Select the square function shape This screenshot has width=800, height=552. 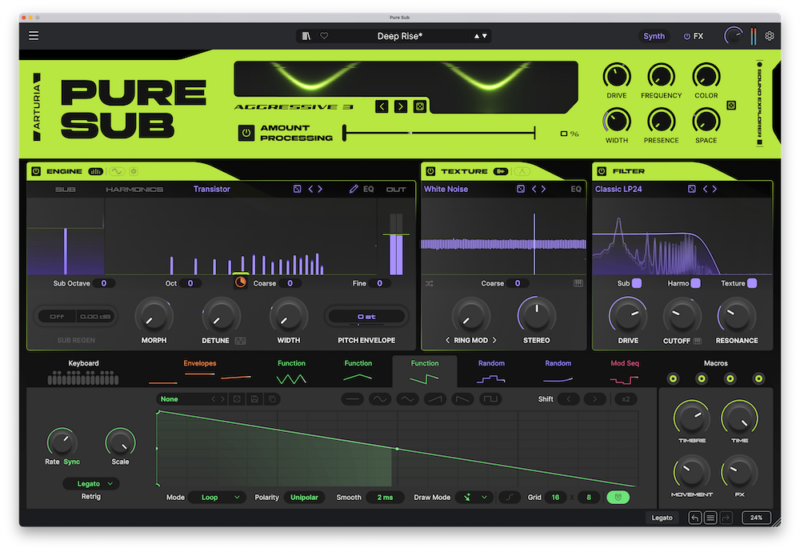point(490,399)
